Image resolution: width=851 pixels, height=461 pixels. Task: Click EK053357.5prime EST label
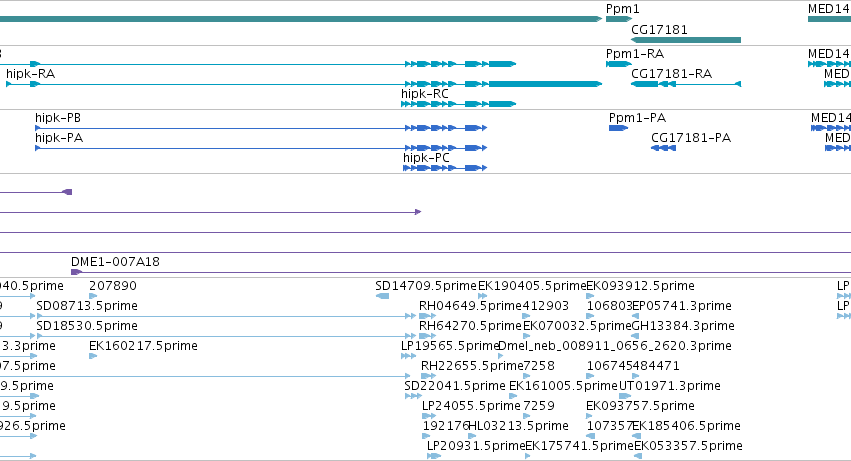click(x=688, y=446)
